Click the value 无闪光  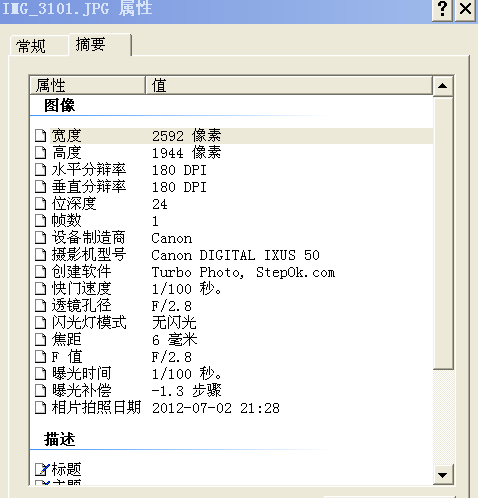point(174,323)
